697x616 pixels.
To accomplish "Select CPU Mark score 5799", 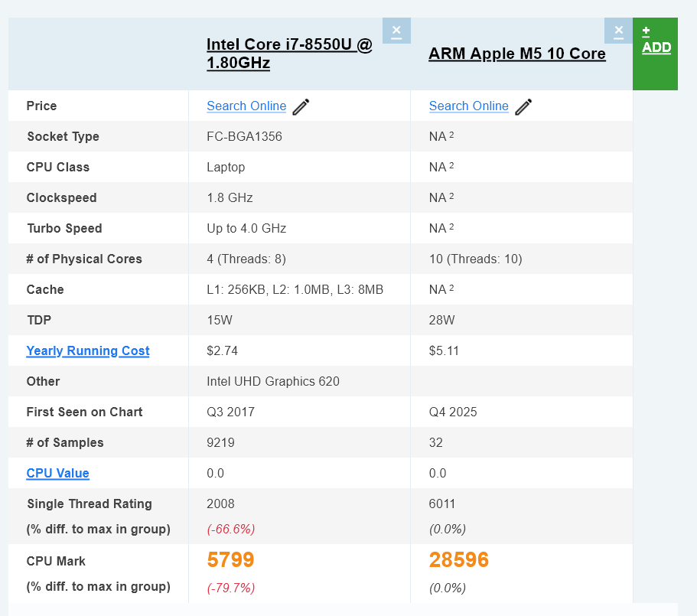I will coord(230,559).
